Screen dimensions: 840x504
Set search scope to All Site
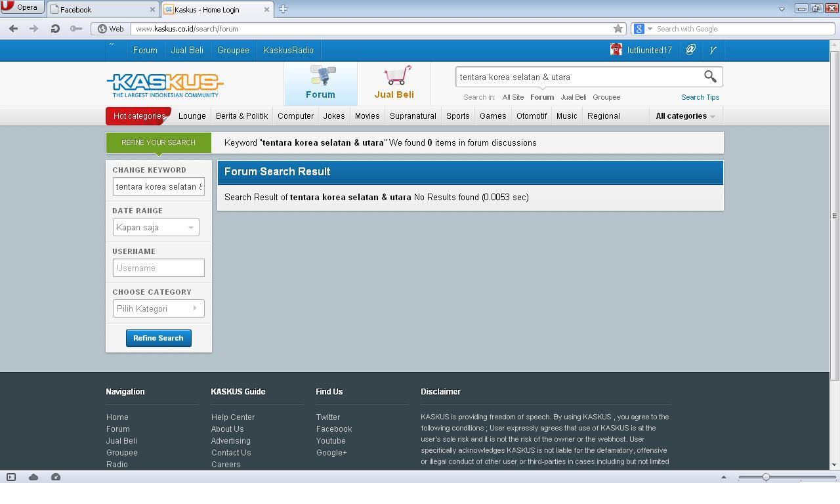click(513, 97)
